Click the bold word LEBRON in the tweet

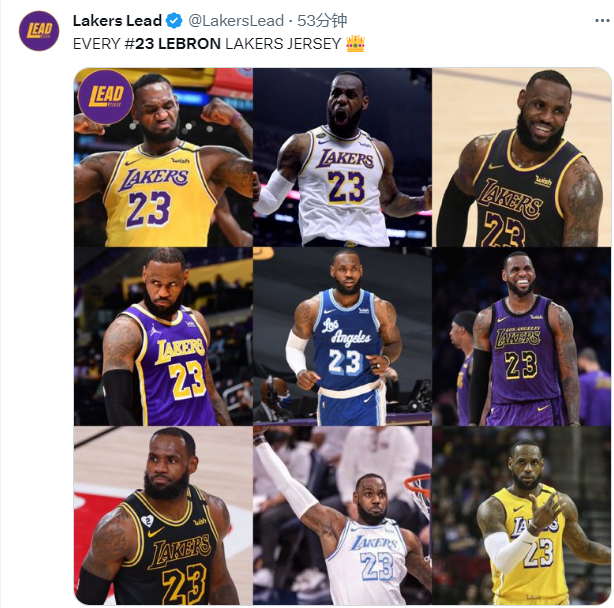188,44
